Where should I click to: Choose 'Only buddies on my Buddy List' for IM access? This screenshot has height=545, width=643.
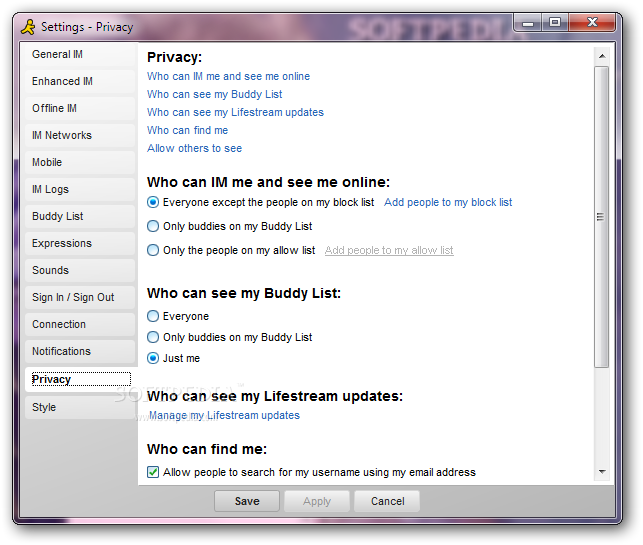coord(153,226)
